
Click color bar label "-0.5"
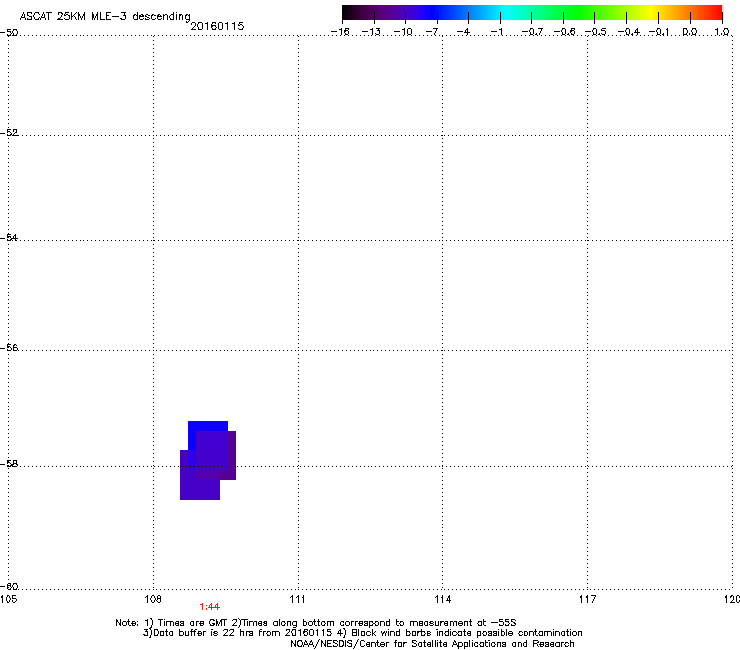(x=595, y=32)
